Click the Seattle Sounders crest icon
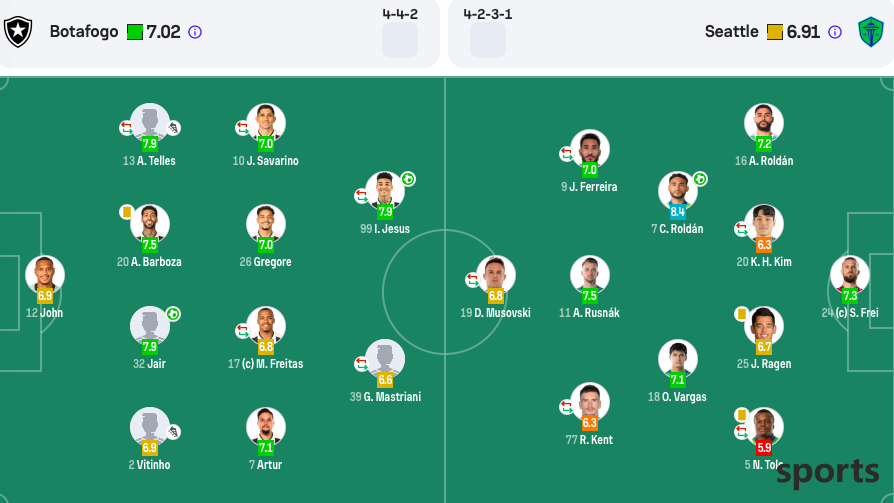The width and height of the screenshot is (894, 503). click(x=871, y=31)
